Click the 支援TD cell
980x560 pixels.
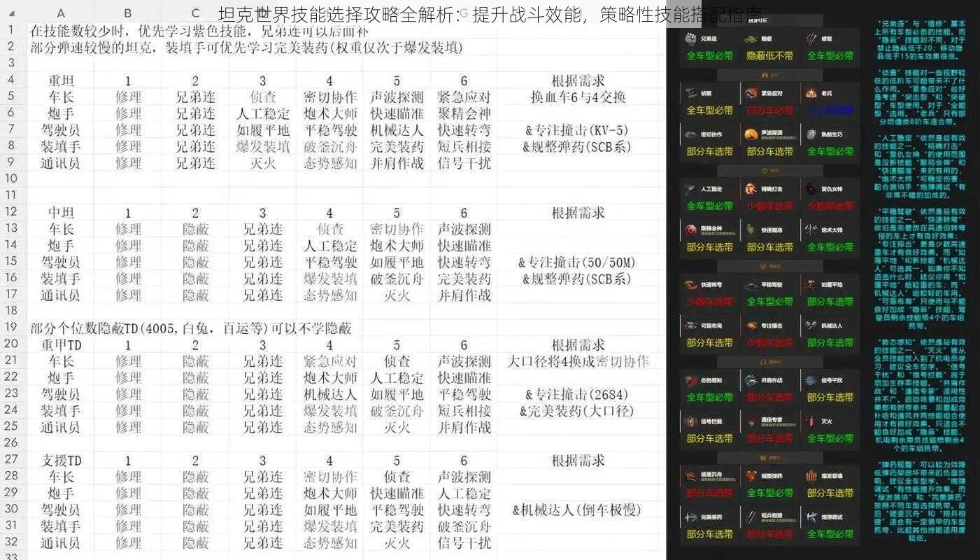coord(61,460)
